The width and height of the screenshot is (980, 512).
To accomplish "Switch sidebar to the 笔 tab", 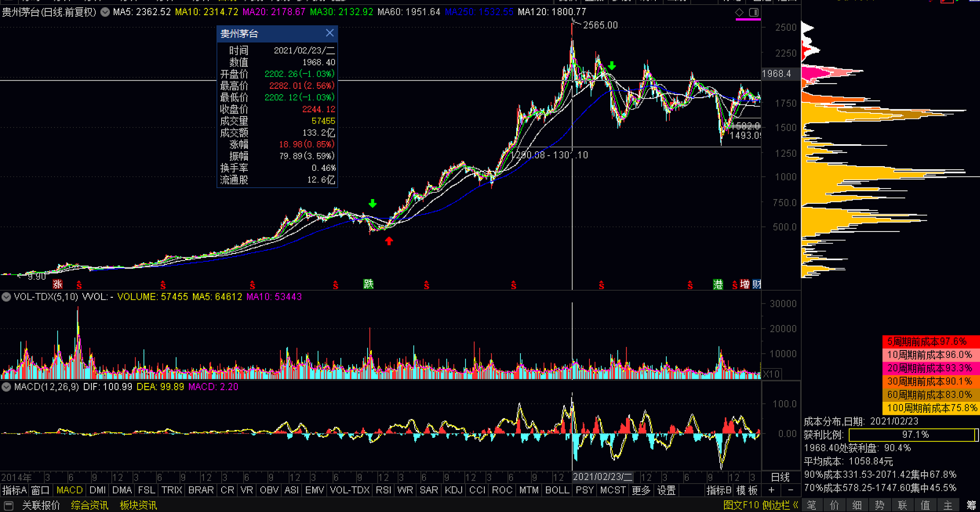I will coord(812,505).
